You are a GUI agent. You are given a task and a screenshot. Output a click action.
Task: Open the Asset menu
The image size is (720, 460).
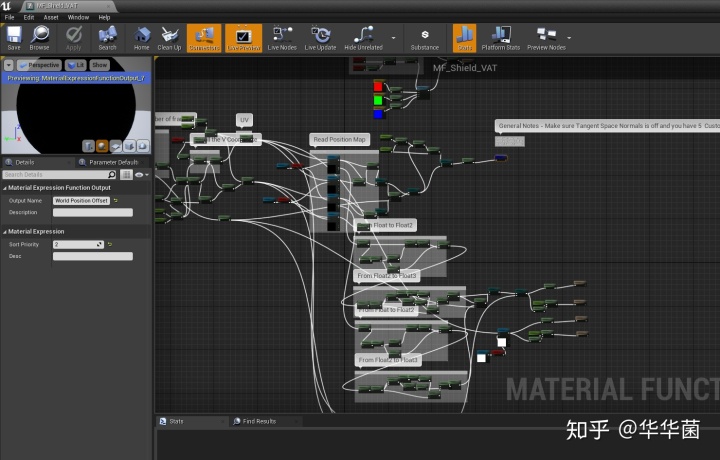pos(50,17)
